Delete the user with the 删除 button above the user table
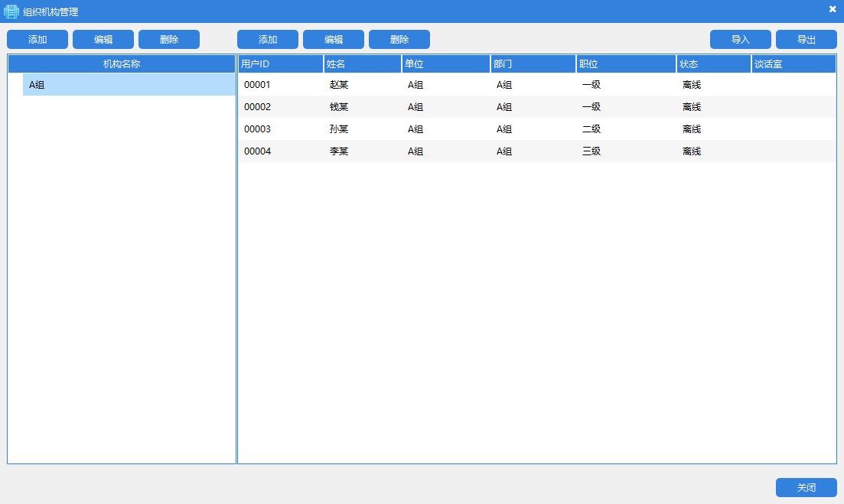Image resolution: width=844 pixels, height=504 pixels. click(399, 40)
